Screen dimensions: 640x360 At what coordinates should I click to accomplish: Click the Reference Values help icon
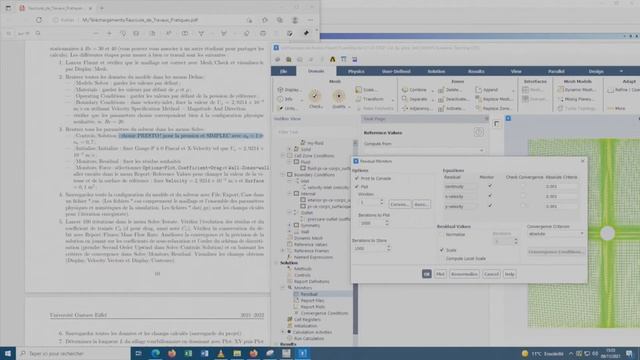tap(478, 132)
